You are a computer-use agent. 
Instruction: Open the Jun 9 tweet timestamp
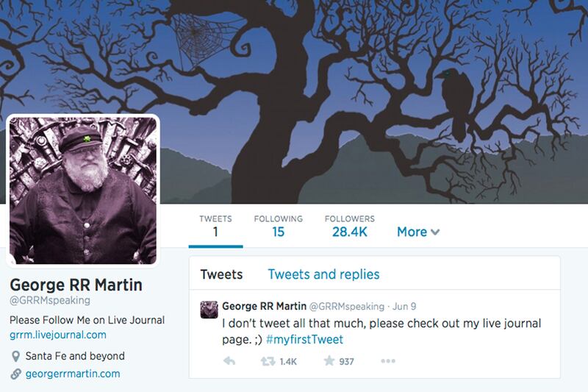pyautogui.click(x=404, y=307)
